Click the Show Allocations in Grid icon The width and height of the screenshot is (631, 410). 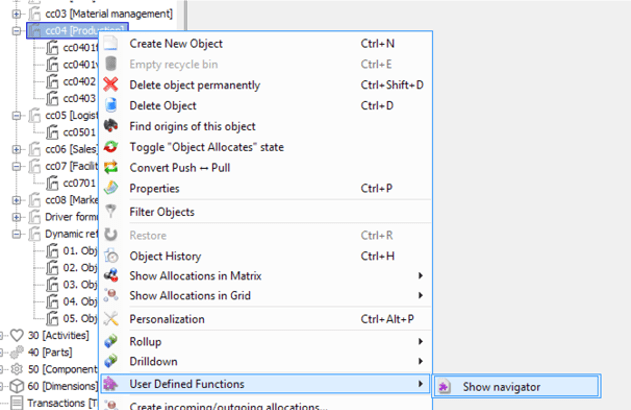point(111,295)
